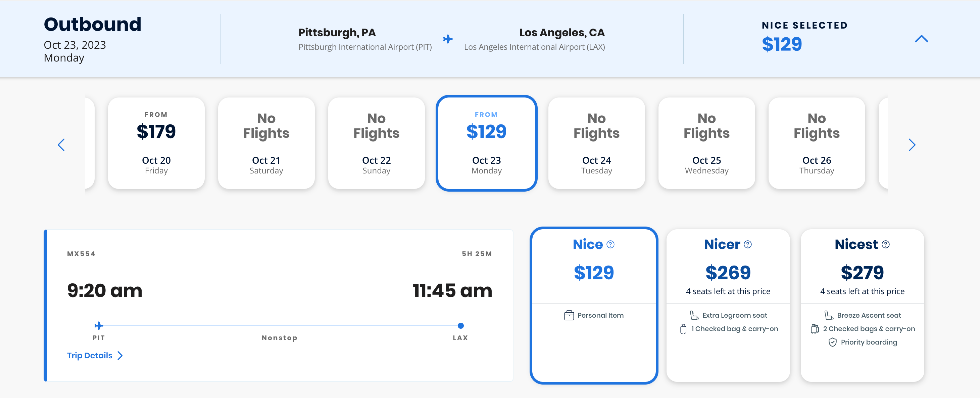
Task: Collapse the Outbound flight section
Action: (921, 39)
